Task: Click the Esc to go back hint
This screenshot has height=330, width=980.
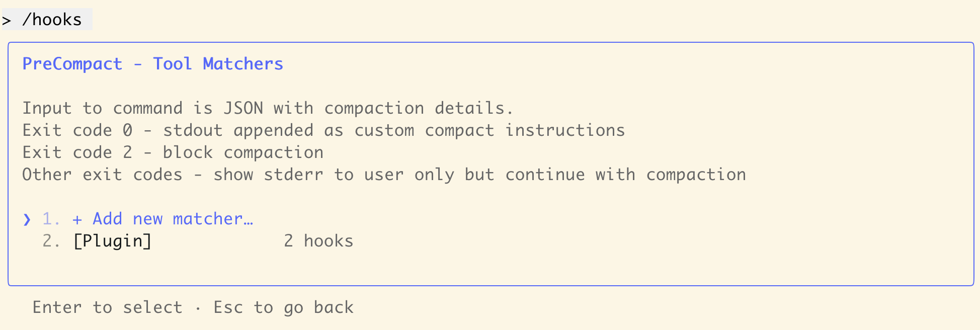Action: [283, 307]
